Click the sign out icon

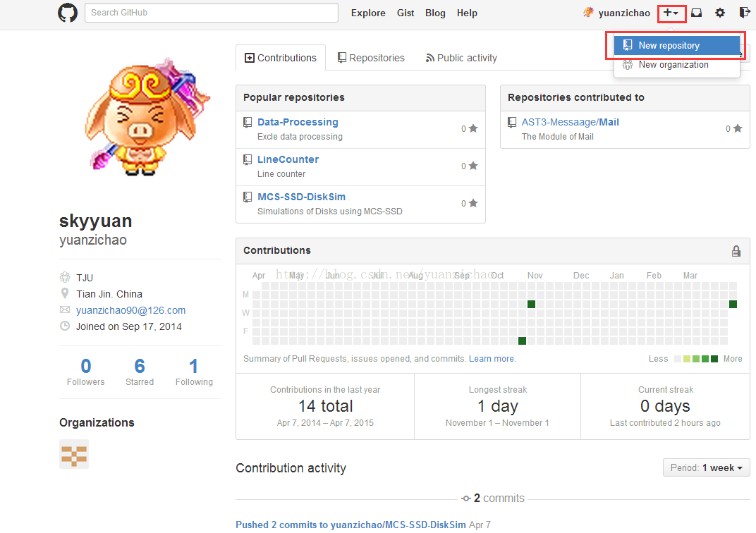click(745, 13)
